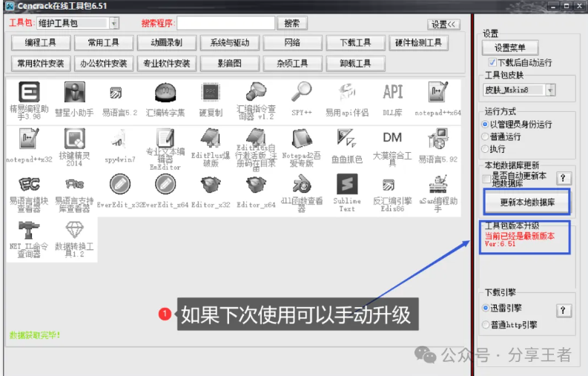This screenshot has width=588, height=376.
Task: Open the 设置菜单 button
Action: click(510, 47)
